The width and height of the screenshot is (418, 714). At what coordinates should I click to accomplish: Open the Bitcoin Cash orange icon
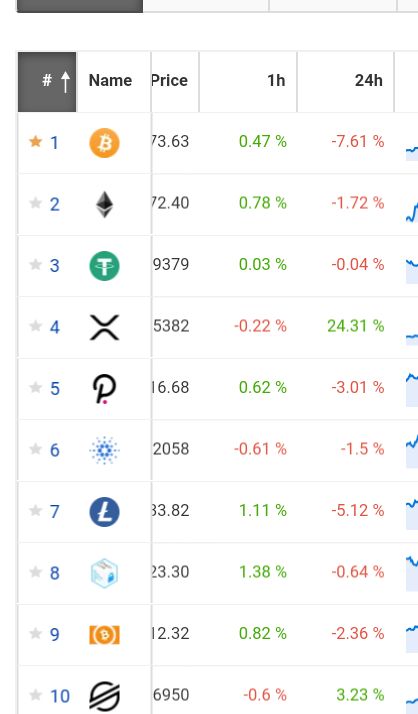coord(104,635)
